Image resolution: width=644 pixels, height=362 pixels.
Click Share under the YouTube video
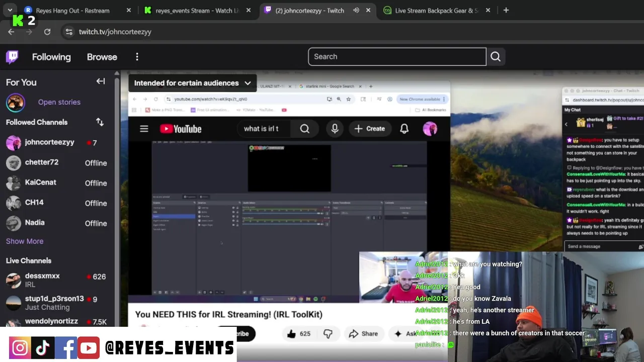click(x=363, y=333)
